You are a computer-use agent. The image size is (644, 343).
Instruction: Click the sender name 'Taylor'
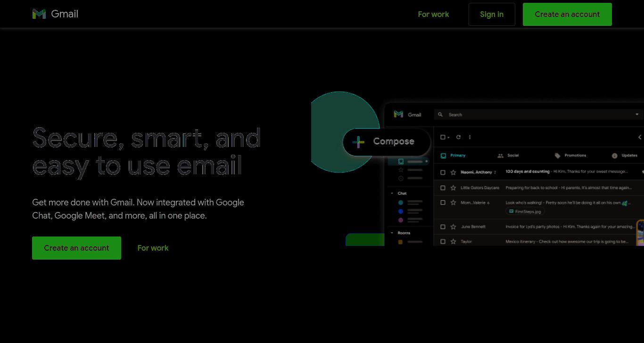[x=466, y=241]
